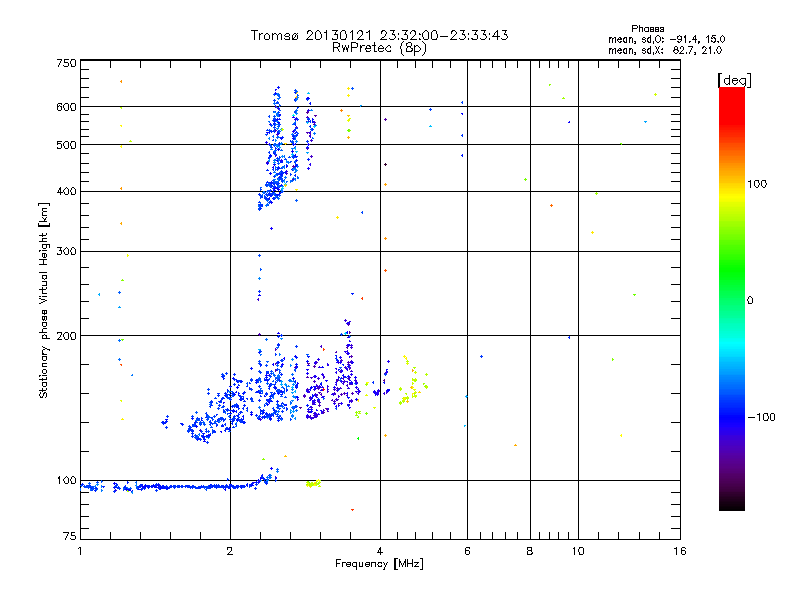
Task: Click the x-axis tick label '10'
Action: coord(578,551)
